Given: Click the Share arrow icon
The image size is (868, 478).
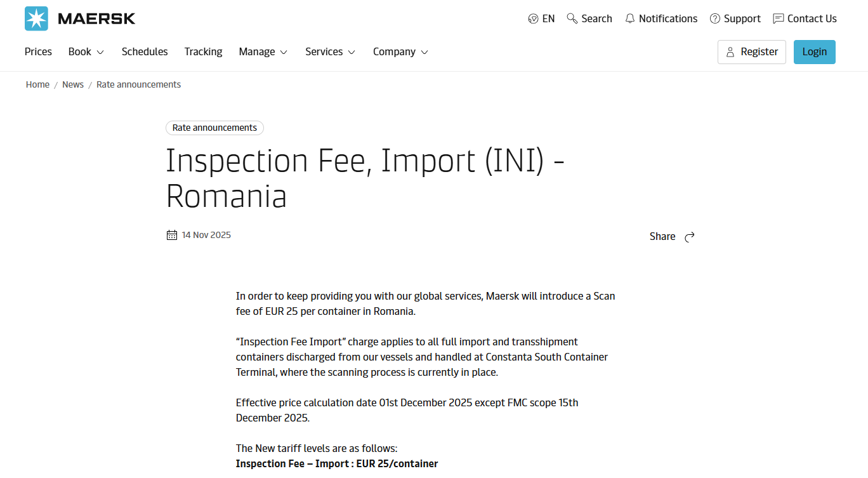Looking at the screenshot, I should click(690, 237).
